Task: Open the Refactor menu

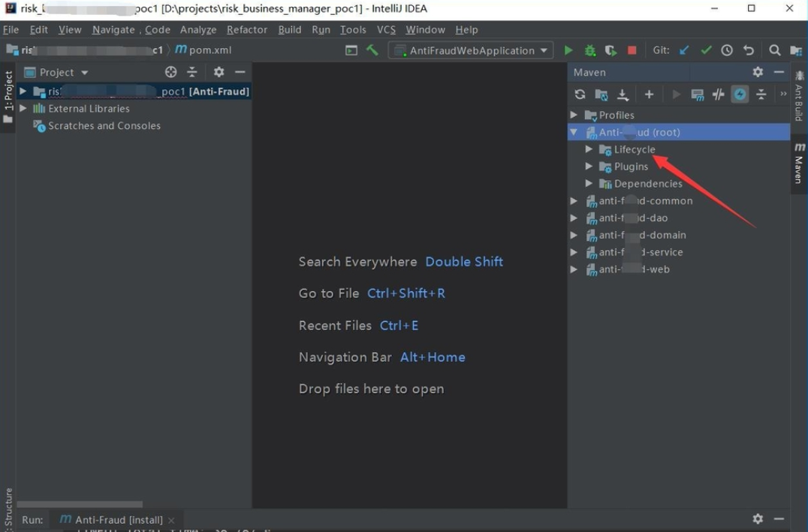Action: click(246, 30)
